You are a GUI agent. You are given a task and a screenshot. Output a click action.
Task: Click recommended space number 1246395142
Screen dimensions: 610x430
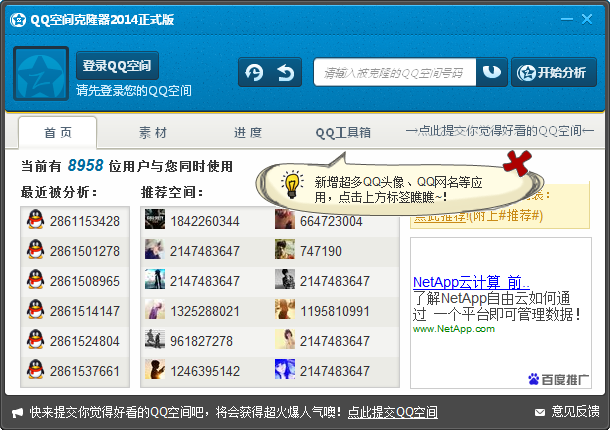point(205,371)
